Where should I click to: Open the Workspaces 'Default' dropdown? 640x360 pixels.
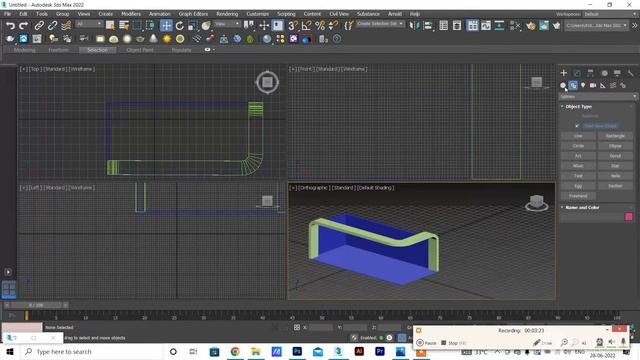coord(610,14)
